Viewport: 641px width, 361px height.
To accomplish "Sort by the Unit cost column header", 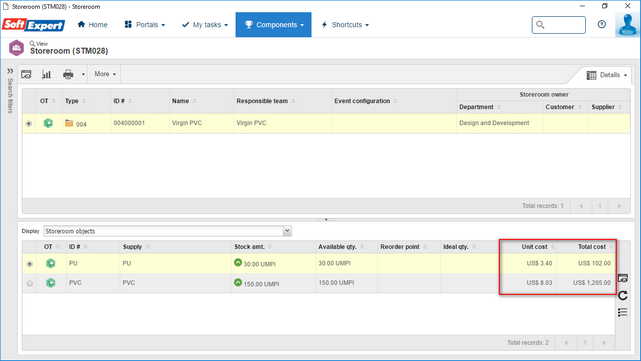I will click(x=534, y=247).
